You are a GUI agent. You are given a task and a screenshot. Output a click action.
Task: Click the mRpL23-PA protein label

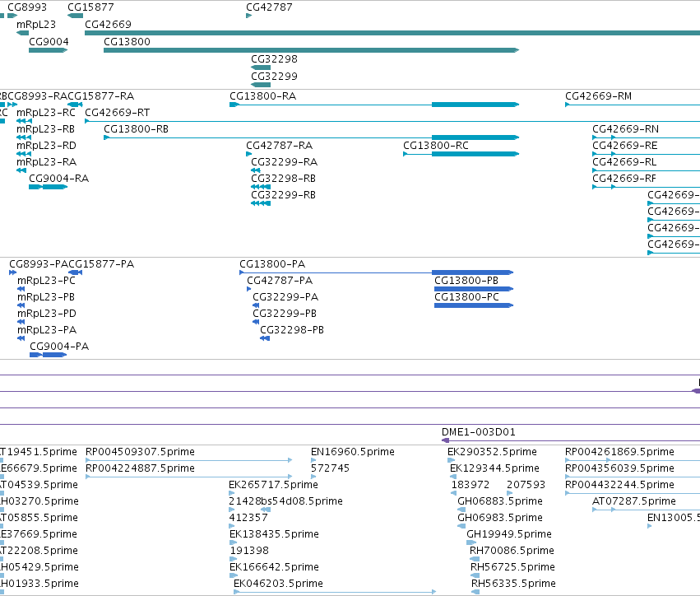(x=47, y=330)
